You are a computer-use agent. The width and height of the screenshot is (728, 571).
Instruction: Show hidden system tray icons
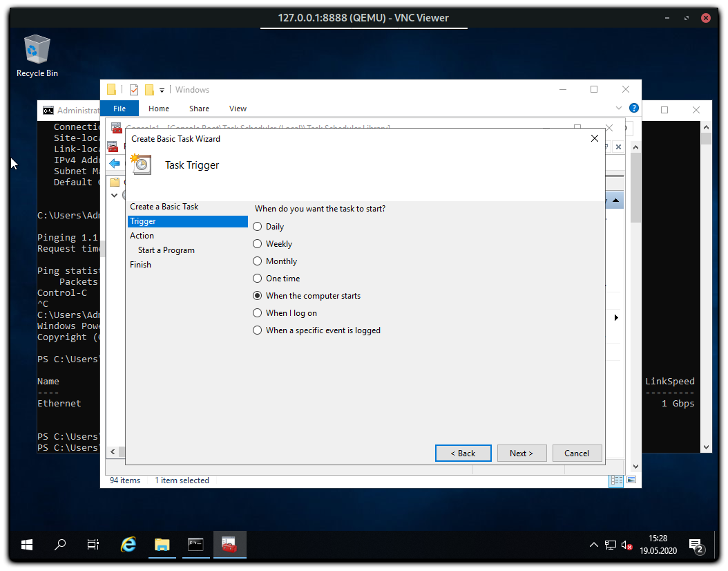(x=593, y=545)
